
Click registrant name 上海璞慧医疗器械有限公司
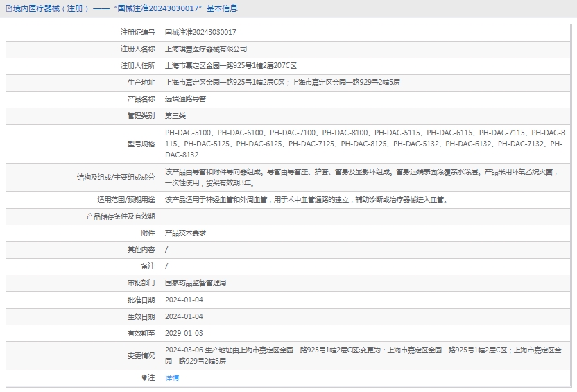[206, 49]
